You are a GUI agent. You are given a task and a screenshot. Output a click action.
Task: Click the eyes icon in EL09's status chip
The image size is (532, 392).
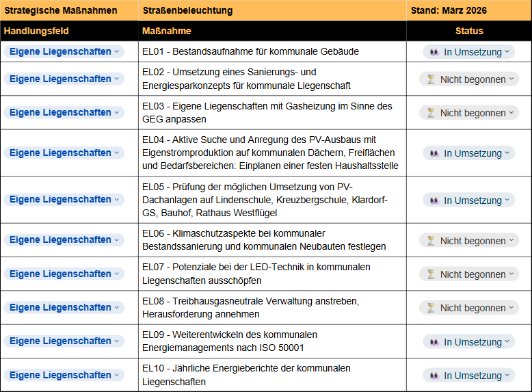(434, 342)
